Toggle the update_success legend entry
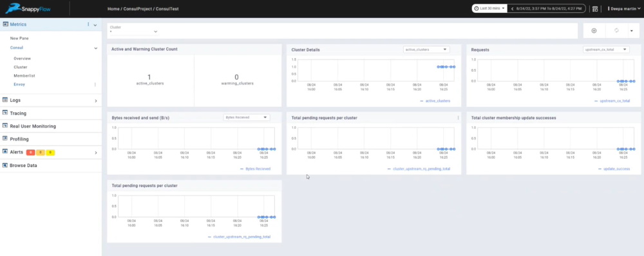This screenshot has height=256, width=644. pos(614,169)
